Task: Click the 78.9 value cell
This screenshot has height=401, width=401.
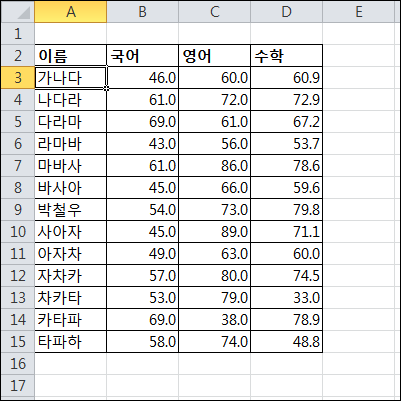Action: click(x=287, y=320)
